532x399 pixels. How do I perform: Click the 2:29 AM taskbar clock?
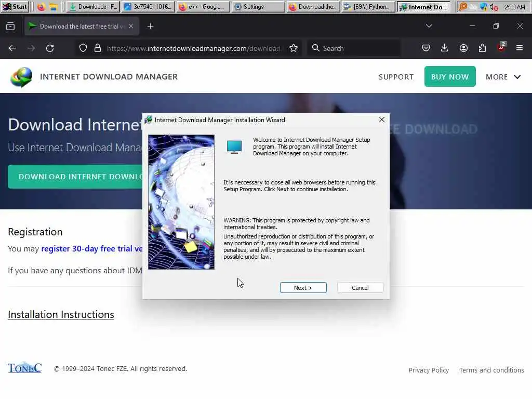tap(515, 7)
